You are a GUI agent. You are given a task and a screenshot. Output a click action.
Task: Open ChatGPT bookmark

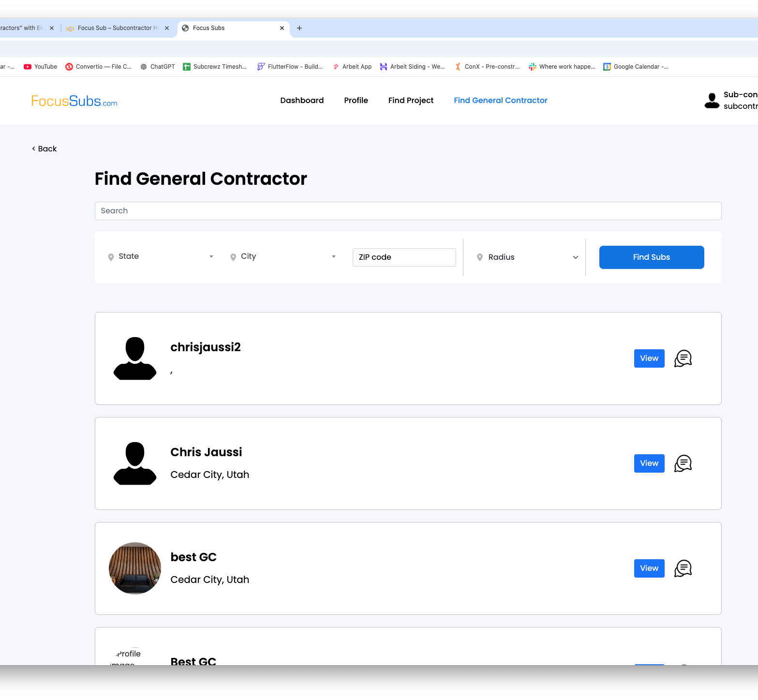158,67
